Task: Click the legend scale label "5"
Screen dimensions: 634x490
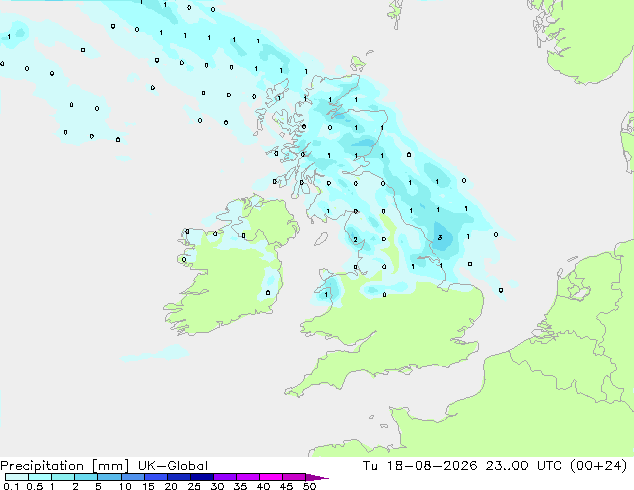Action: [98, 486]
